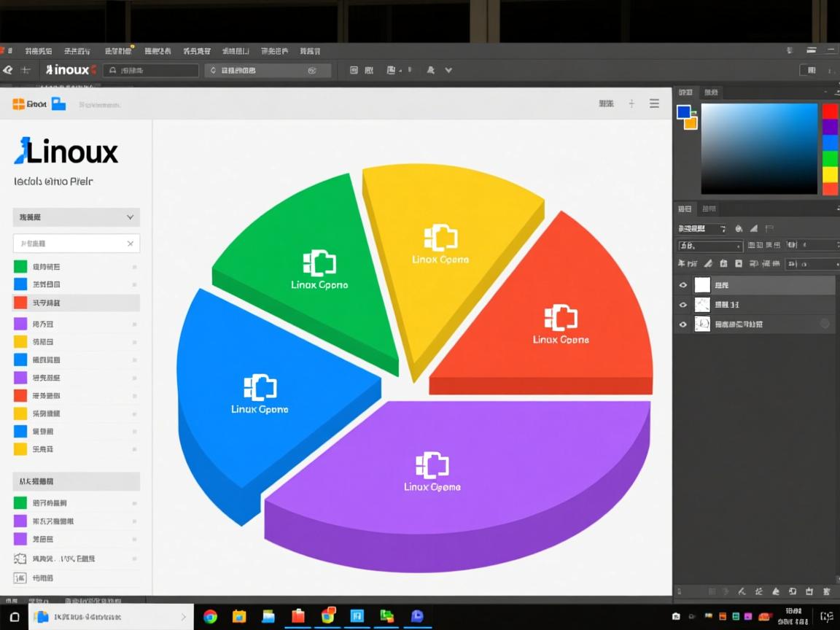Select the red swatch in the color strip

click(x=830, y=111)
